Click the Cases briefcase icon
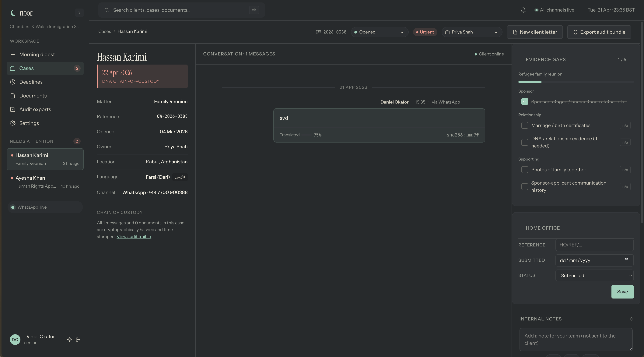The width and height of the screenshot is (644, 357). [13, 68]
